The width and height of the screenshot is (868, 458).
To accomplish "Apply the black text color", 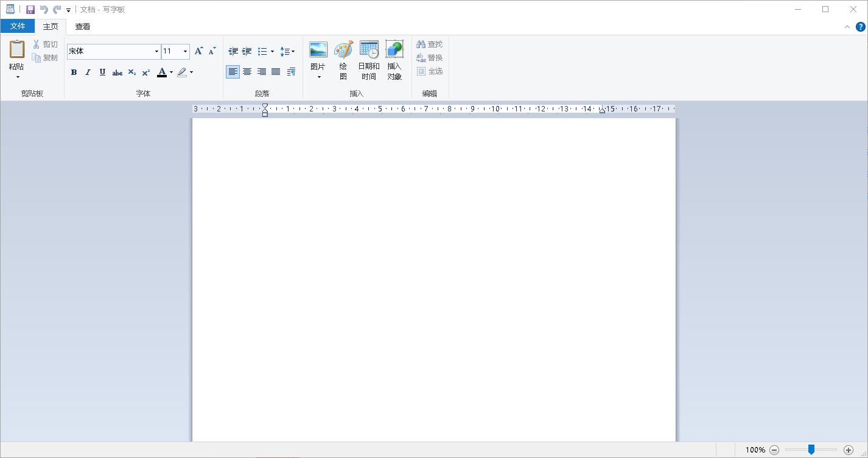I will coord(162,72).
